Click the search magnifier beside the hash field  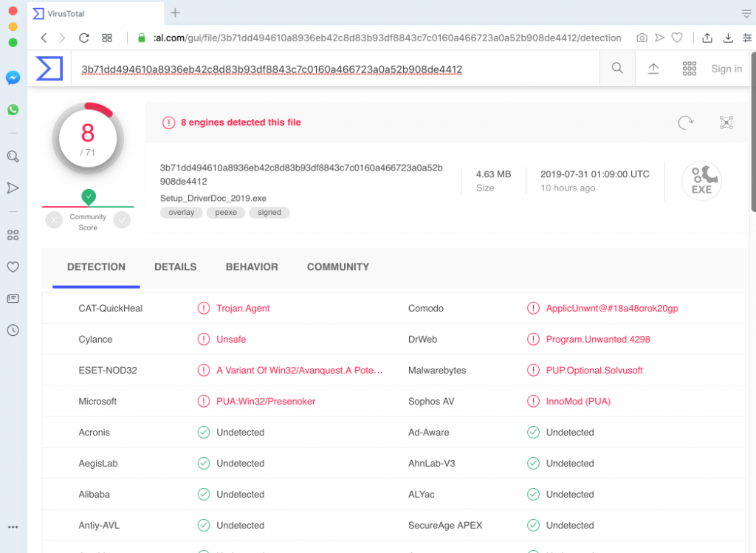[617, 68]
